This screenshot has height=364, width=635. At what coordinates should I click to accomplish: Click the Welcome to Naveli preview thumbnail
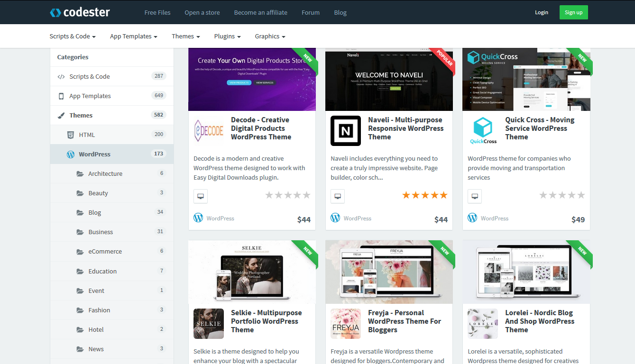coord(389,79)
